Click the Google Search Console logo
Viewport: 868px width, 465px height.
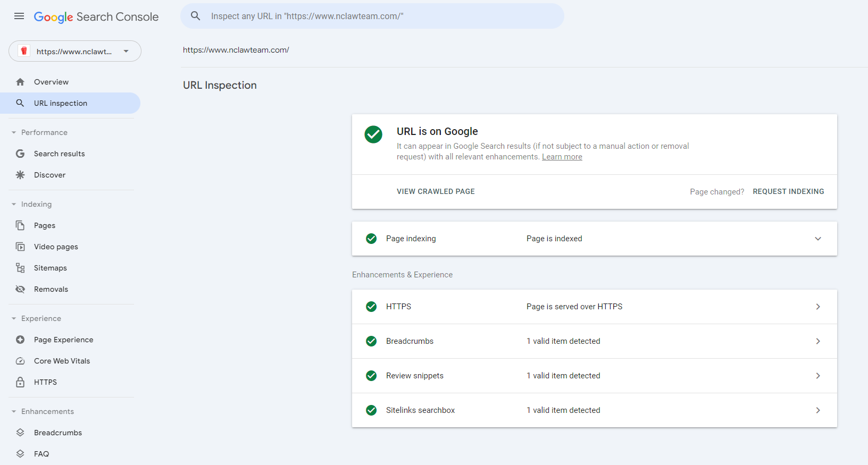pos(96,16)
